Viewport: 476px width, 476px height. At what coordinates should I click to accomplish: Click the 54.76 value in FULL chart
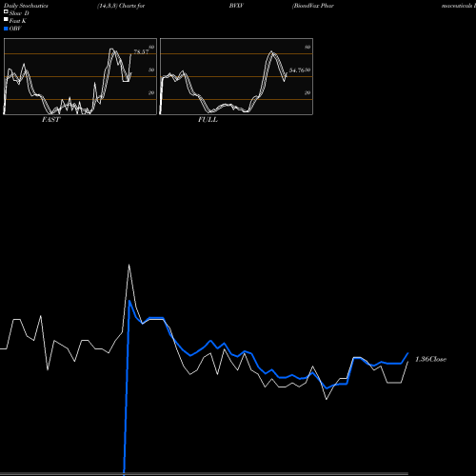click(x=297, y=70)
